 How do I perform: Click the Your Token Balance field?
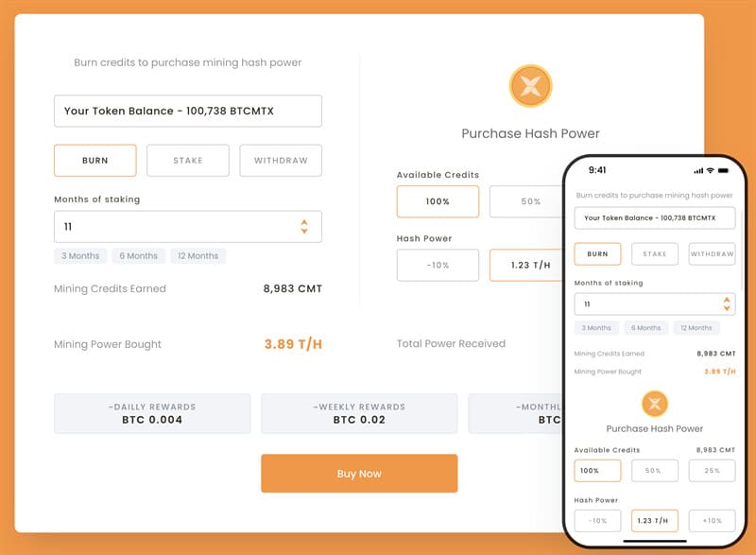(188, 111)
